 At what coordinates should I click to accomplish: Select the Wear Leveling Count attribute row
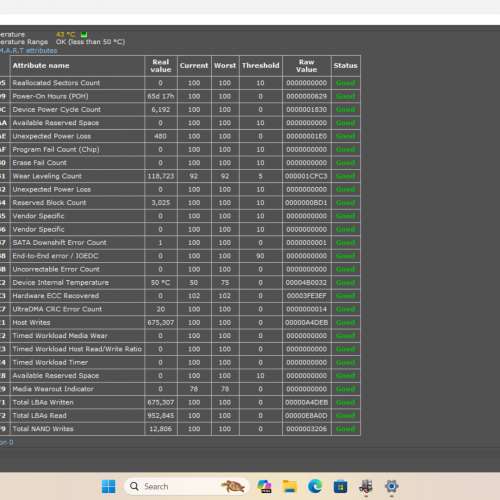tap(180, 176)
